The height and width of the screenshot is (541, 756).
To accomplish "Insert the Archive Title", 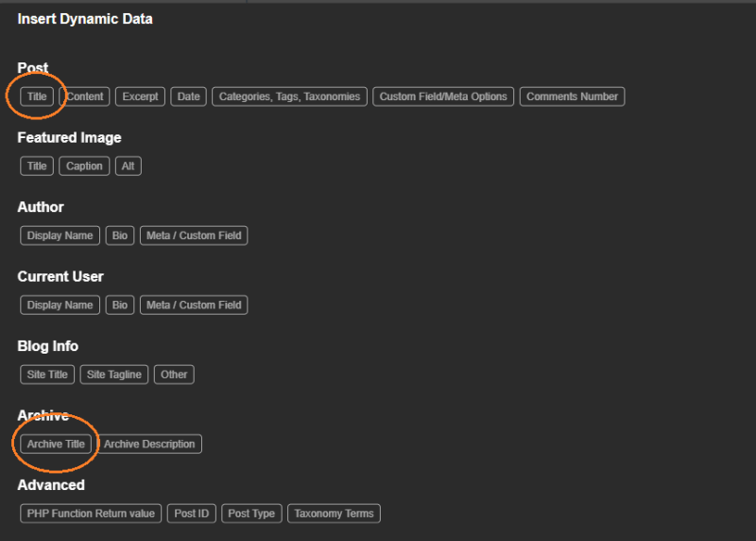I will coord(56,445).
